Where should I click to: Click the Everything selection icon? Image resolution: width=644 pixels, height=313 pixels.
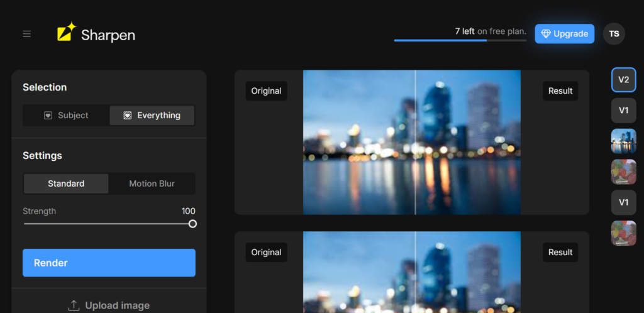127,116
